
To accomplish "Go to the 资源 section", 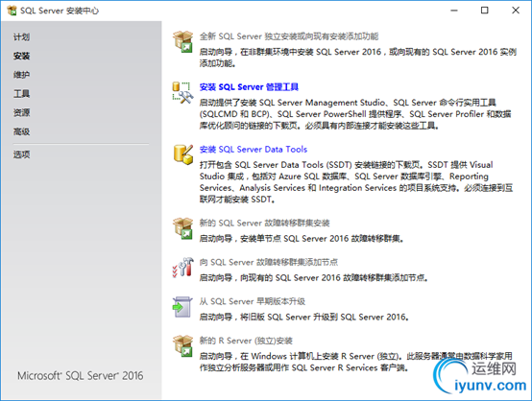I will coord(21,112).
